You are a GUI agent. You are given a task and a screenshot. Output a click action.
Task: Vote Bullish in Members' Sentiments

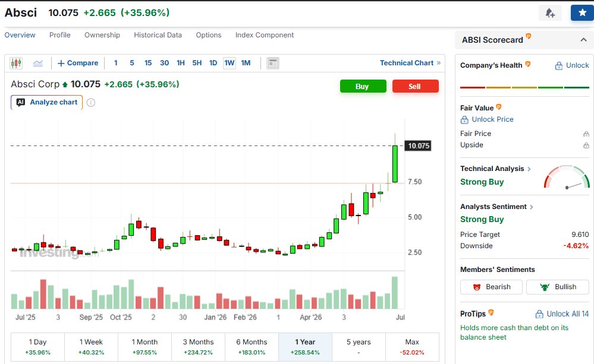point(558,287)
